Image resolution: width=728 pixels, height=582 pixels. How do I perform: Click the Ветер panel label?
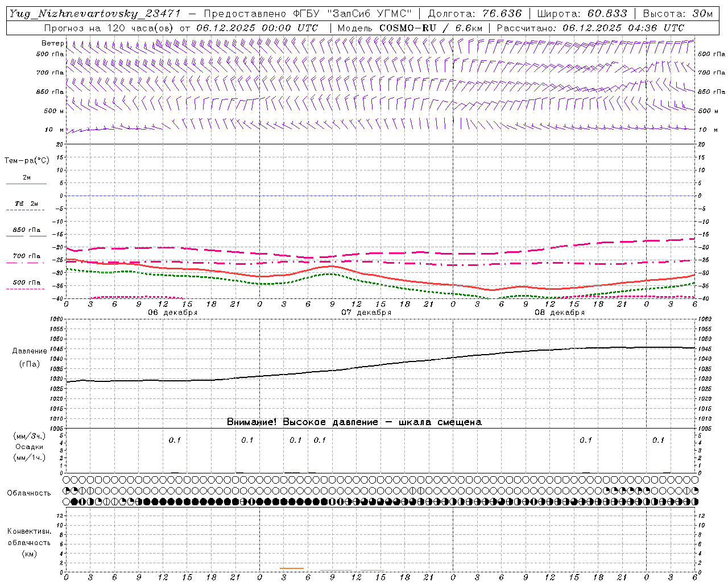pos(52,43)
